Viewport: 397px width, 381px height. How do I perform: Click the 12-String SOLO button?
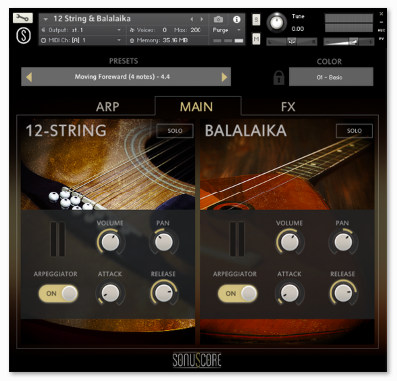pyautogui.click(x=175, y=131)
